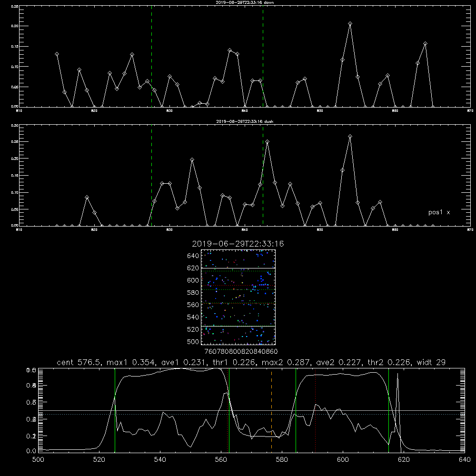Click the narrow spike peak near 618 in bottom plot
Screen dimensions: 476x476
click(x=397, y=374)
